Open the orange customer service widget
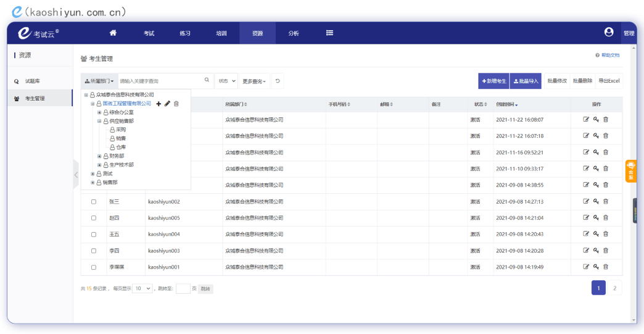The height and width of the screenshot is (334, 644). coord(631,171)
